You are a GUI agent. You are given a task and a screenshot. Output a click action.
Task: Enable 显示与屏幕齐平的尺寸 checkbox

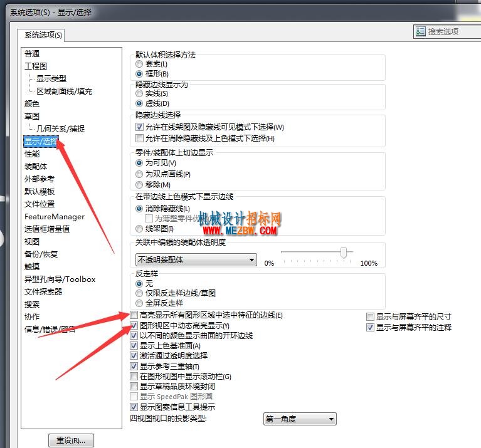pyautogui.click(x=371, y=316)
